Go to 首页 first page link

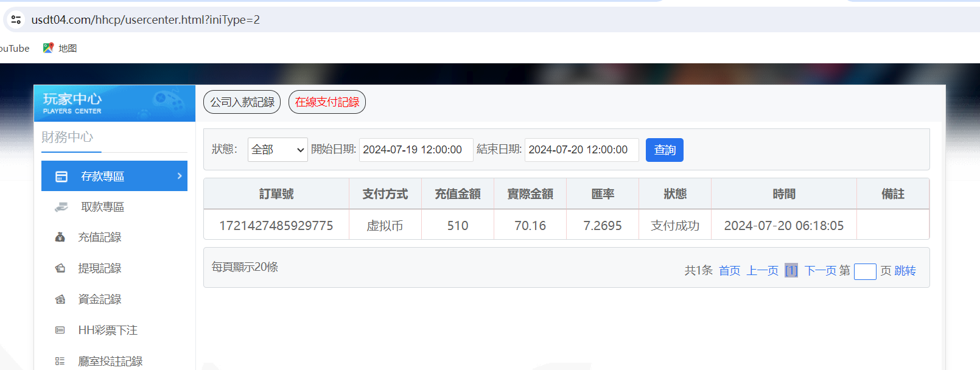click(729, 271)
